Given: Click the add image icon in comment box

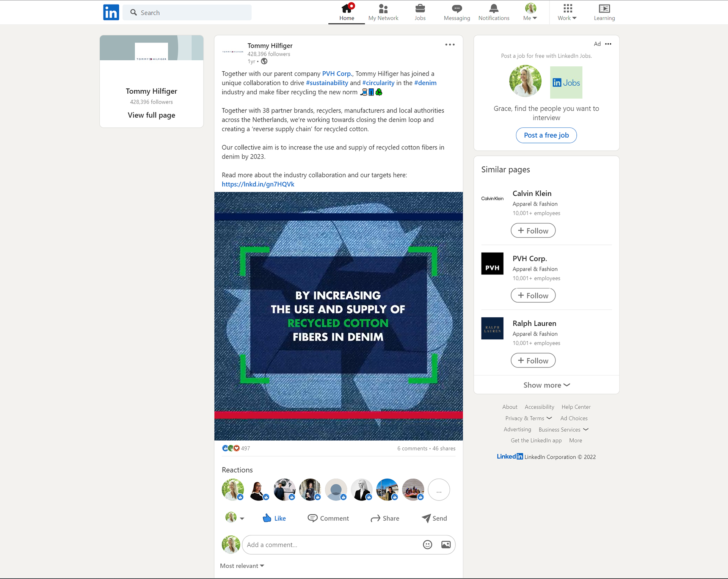Looking at the screenshot, I should click(x=446, y=544).
